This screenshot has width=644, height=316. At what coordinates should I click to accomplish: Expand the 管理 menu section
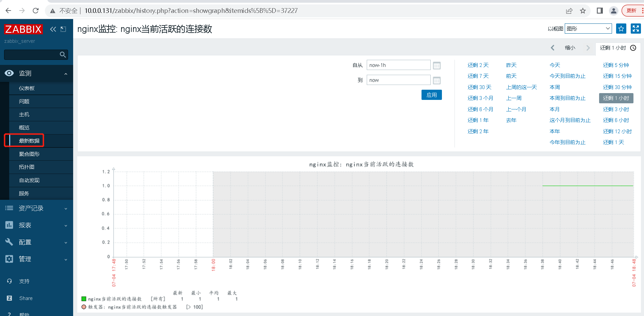pos(66,260)
